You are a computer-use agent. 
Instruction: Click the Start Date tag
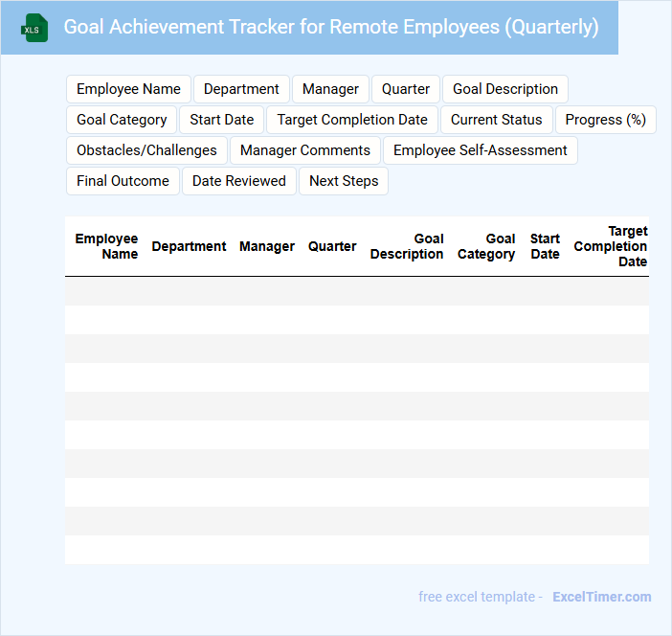coord(222,120)
